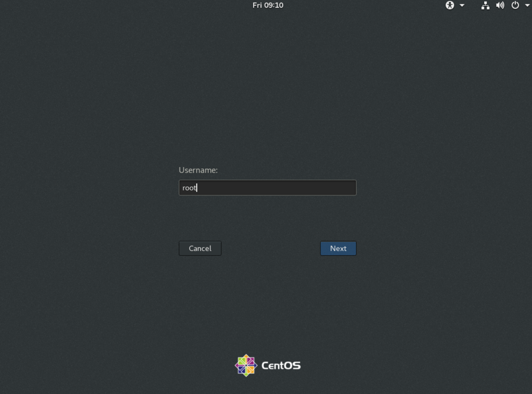Screen dimensions: 532x394
Task: Click on the typed text 'root'
Action: tap(189, 188)
